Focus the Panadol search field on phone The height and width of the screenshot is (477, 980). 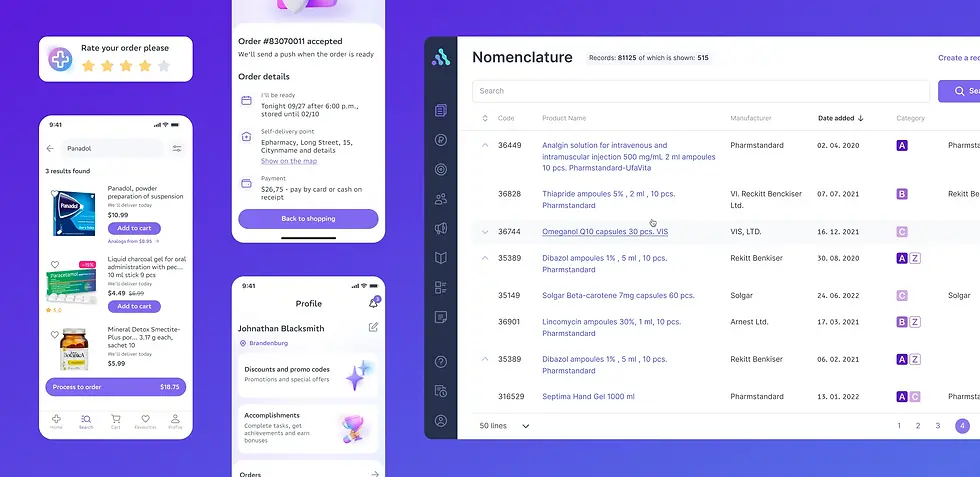(112, 149)
